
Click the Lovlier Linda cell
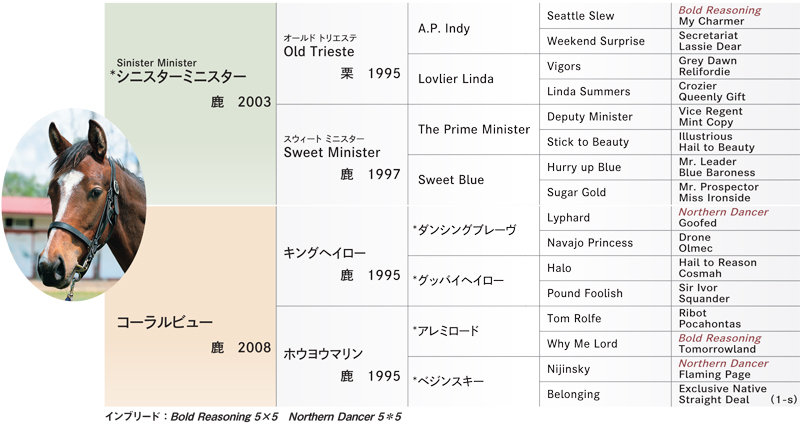tap(473, 79)
